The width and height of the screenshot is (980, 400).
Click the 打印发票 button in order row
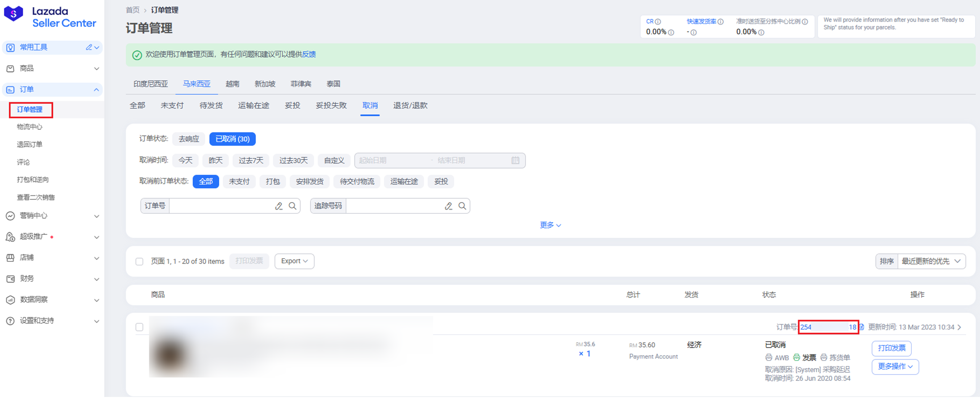click(891, 348)
